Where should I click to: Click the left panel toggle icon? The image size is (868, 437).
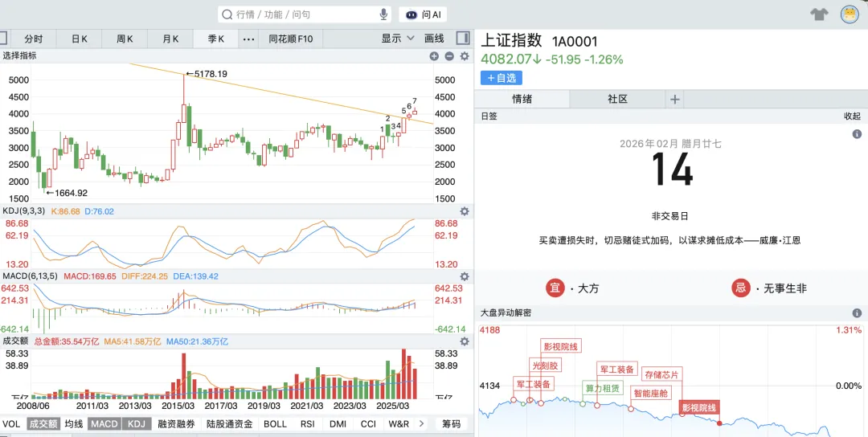click(x=2, y=39)
